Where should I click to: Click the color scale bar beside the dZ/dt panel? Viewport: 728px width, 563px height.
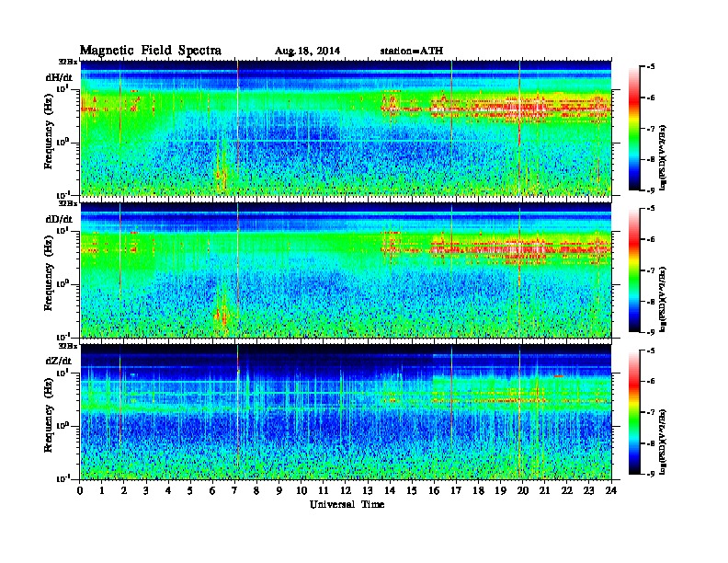[634, 412]
